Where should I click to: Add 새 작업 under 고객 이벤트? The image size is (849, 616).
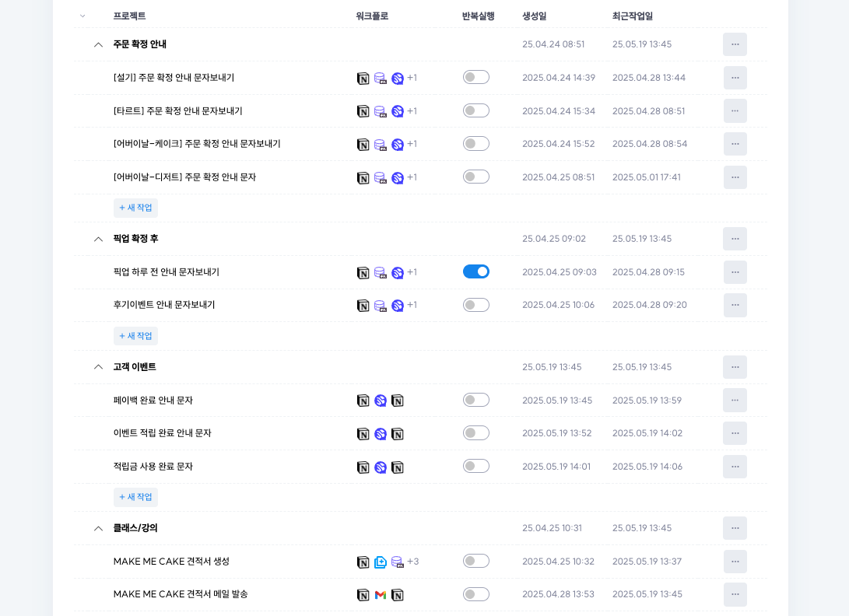coord(135,497)
